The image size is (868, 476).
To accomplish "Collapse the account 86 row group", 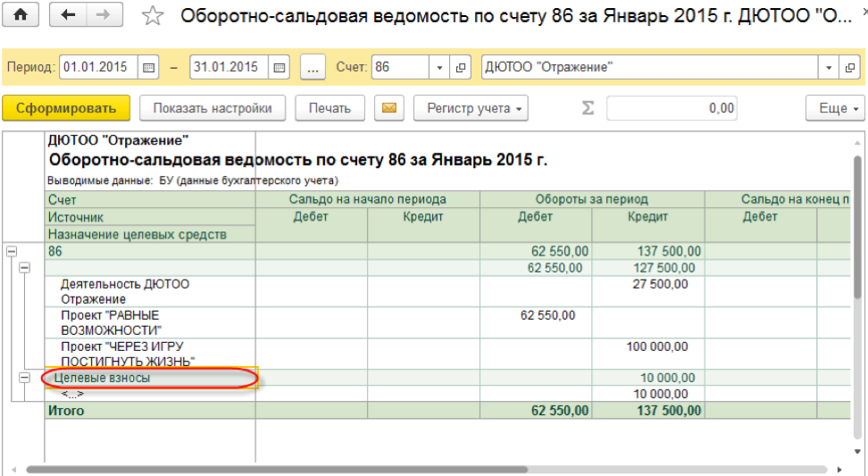I will 10,252.
